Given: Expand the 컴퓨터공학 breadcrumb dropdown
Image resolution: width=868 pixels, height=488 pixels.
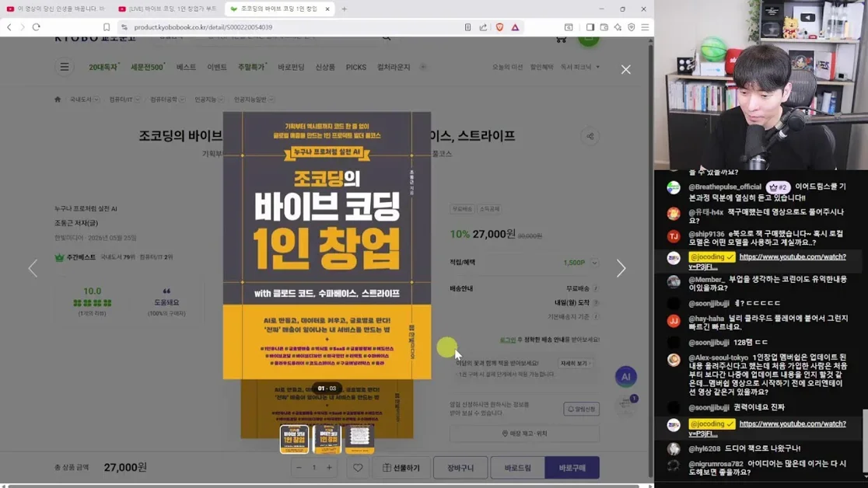Looking at the screenshot, I should pyautogui.click(x=182, y=99).
